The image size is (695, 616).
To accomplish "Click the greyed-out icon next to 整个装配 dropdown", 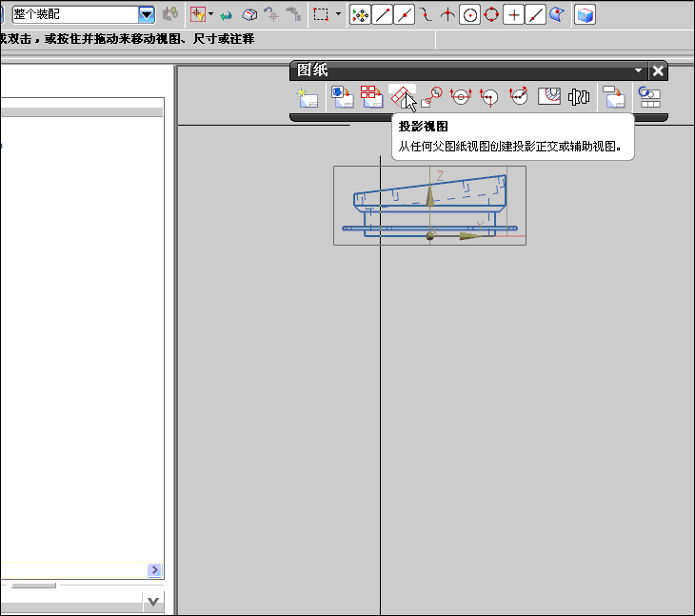I will (x=170, y=14).
